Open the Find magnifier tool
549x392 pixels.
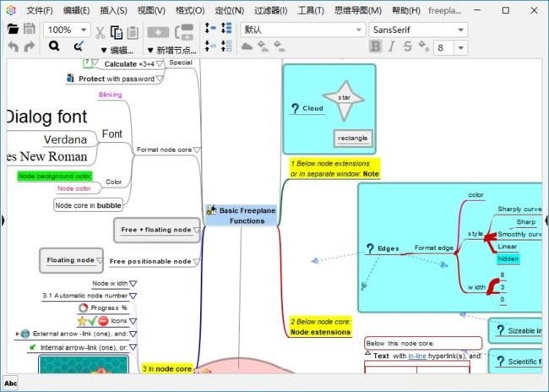(54, 46)
